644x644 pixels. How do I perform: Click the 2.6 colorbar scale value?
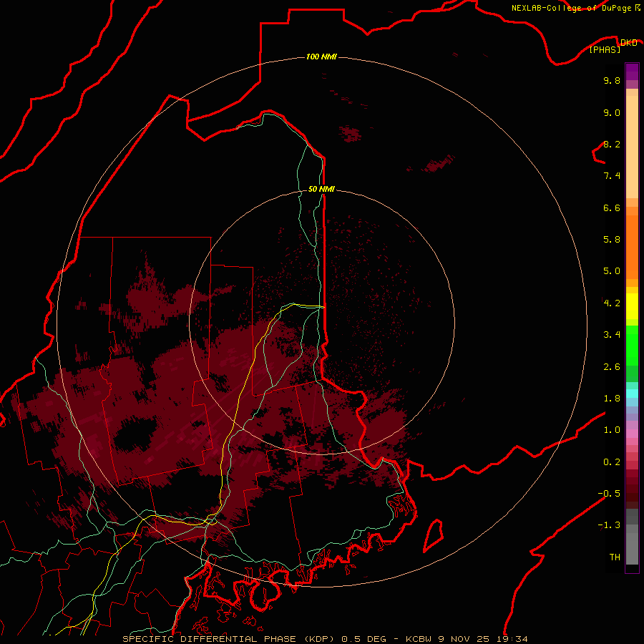[x=612, y=366]
